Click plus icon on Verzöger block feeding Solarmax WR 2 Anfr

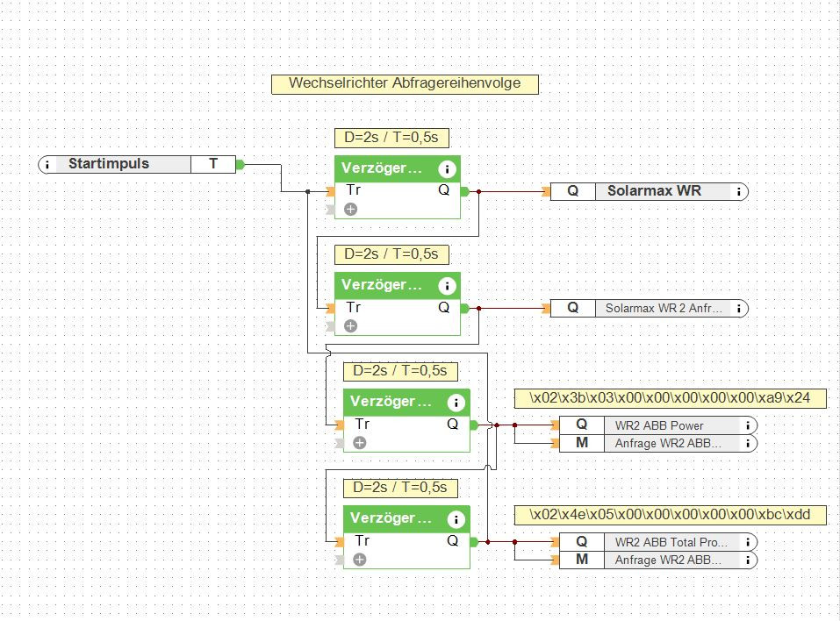350,326
